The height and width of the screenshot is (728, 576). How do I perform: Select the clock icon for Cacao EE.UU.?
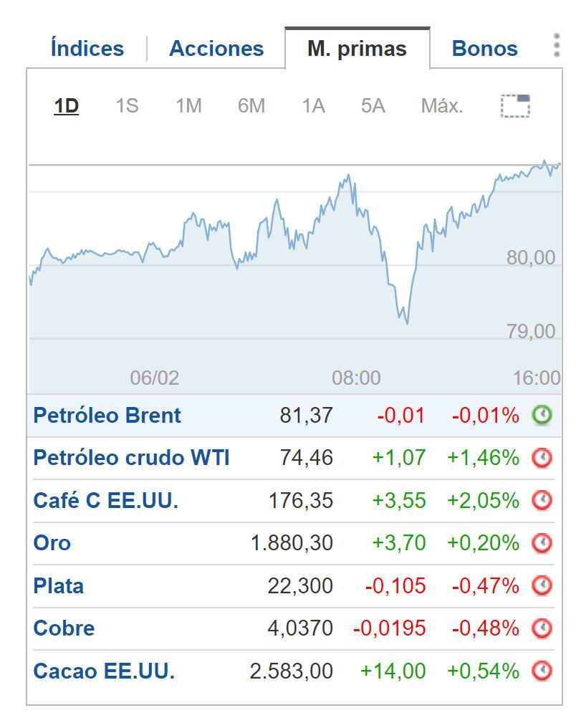point(541,671)
